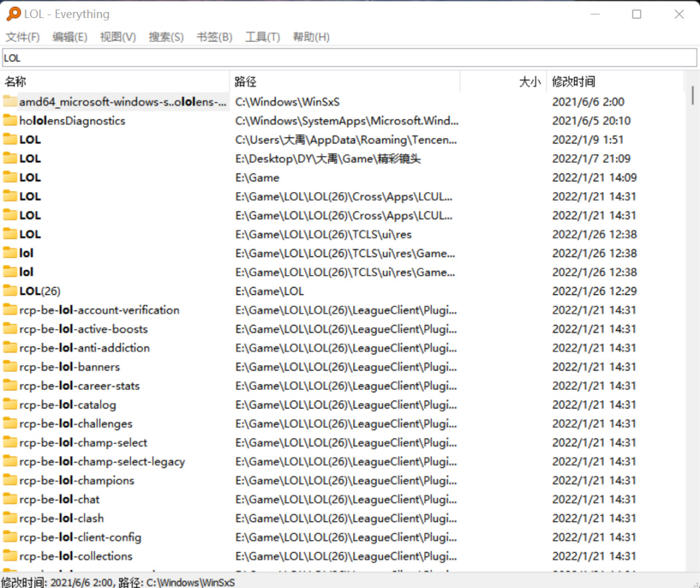The image size is (700, 588).
Task: Click the date 2022/1/7 21:09
Action: pos(591,158)
